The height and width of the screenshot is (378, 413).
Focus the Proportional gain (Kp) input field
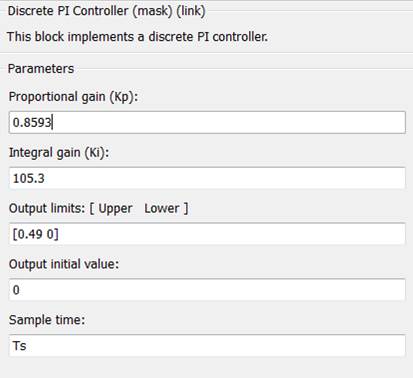pyautogui.click(x=207, y=122)
